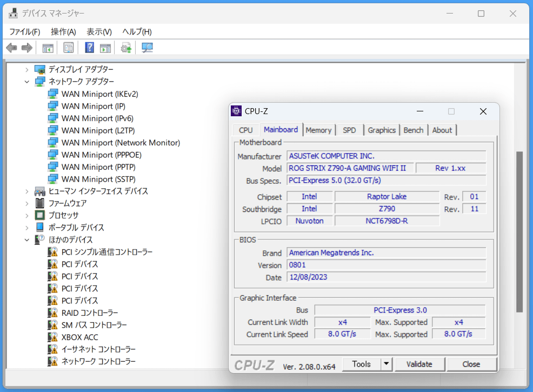This screenshot has height=392, width=533.
Task: Click the Device Manager vertical scrollbar thumb
Action: [519, 232]
